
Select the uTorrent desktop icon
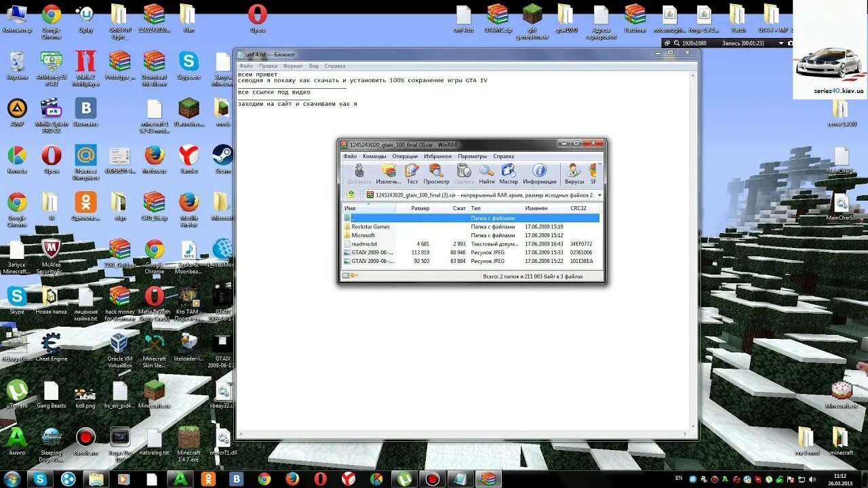[16, 394]
